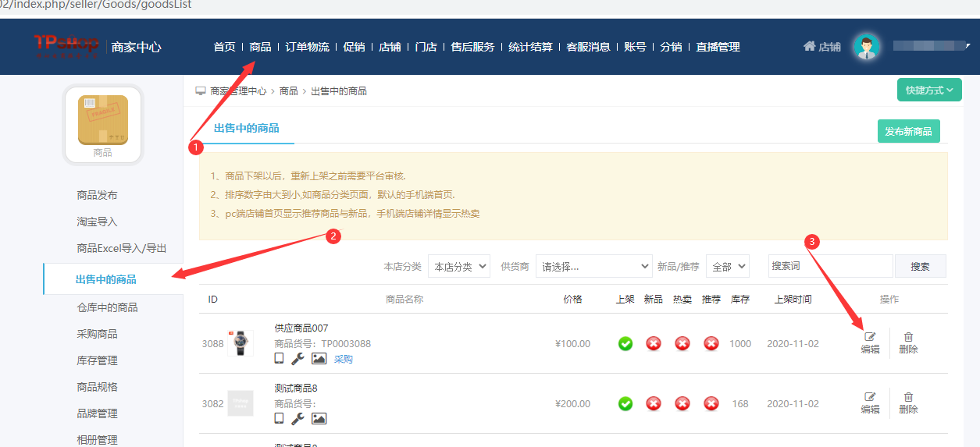Image resolution: width=980 pixels, height=447 pixels.
Task: Expand the 快捷方式 dropdown button
Action: click(928, 90)
